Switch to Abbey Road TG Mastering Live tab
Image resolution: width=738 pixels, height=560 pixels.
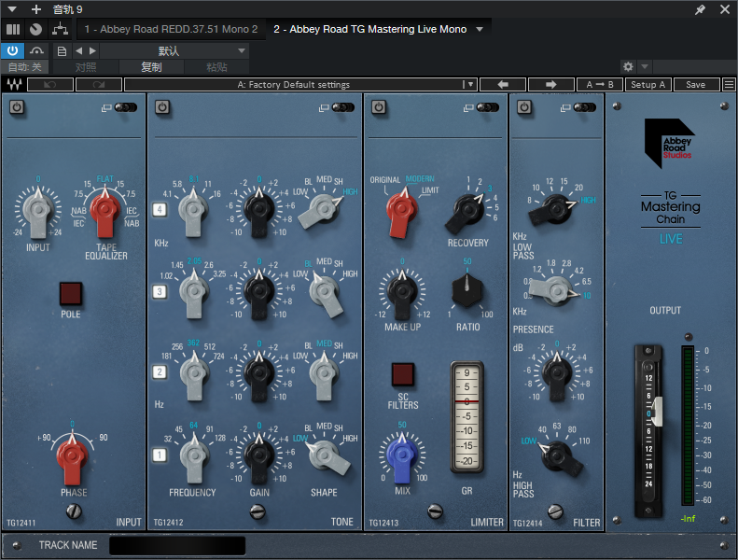[x=370, y=29]
